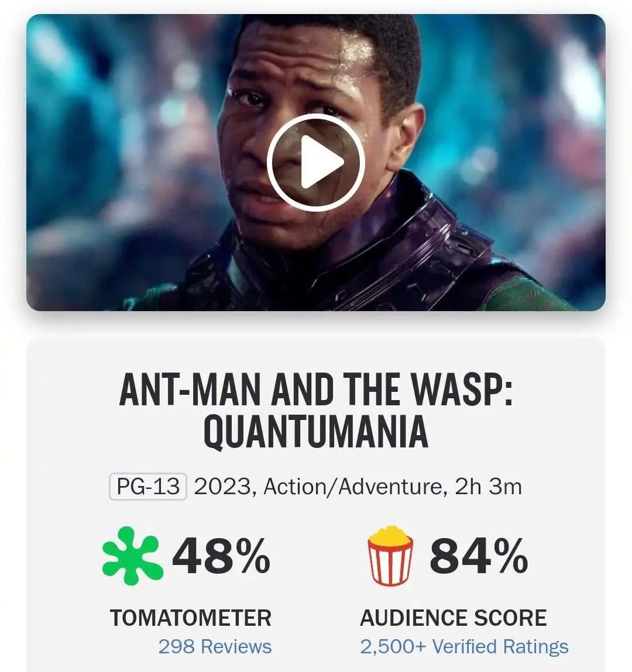Screen dimensions: 632x672
Task: Click blurred blue background left of character
Action: click(105, 146)
